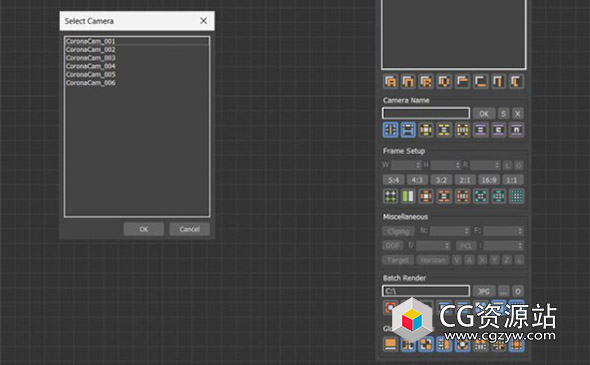Click the browse "..." button in Batch Render
This screenshot has height=365, width=590.
click(x=503, y=291)
